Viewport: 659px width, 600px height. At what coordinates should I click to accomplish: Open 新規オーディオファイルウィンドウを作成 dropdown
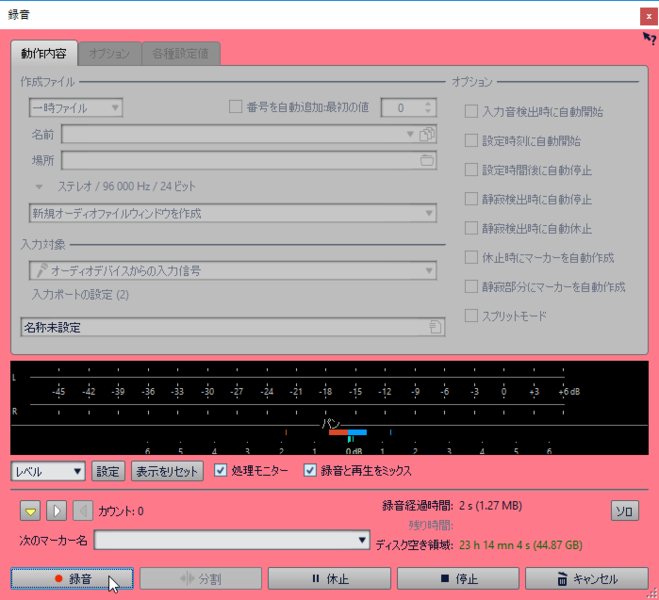(x=232, y=213)
